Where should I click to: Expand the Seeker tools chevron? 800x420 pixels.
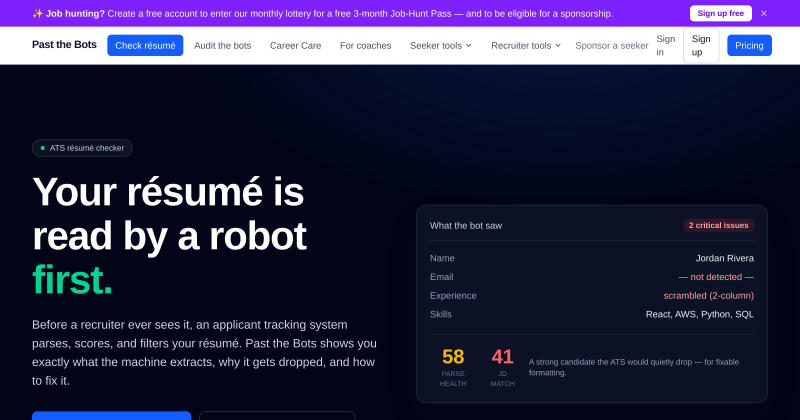tap(468, 45)
